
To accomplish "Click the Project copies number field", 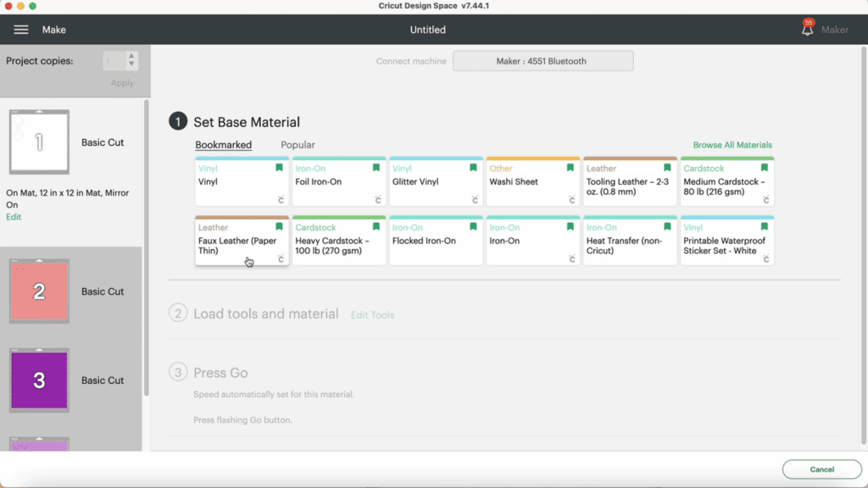I will [114, 61].
